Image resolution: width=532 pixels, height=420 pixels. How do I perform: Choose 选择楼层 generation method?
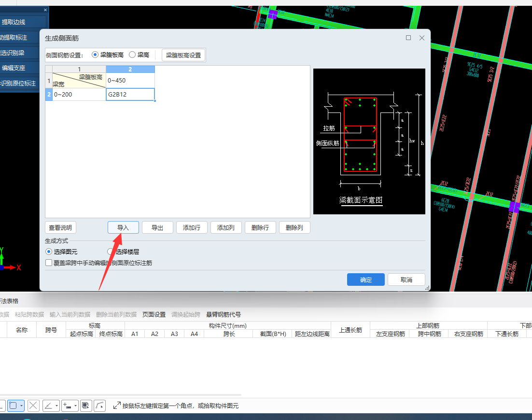(x=123, y=252)
